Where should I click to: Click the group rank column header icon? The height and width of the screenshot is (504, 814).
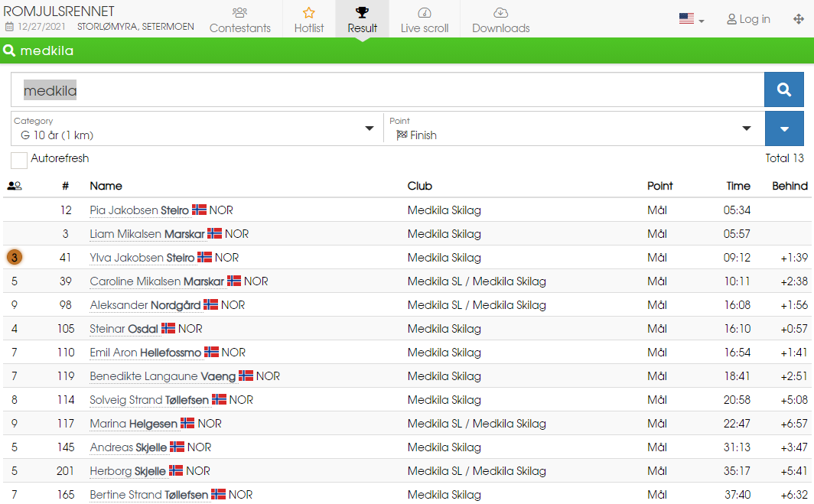tap(15, 186)
